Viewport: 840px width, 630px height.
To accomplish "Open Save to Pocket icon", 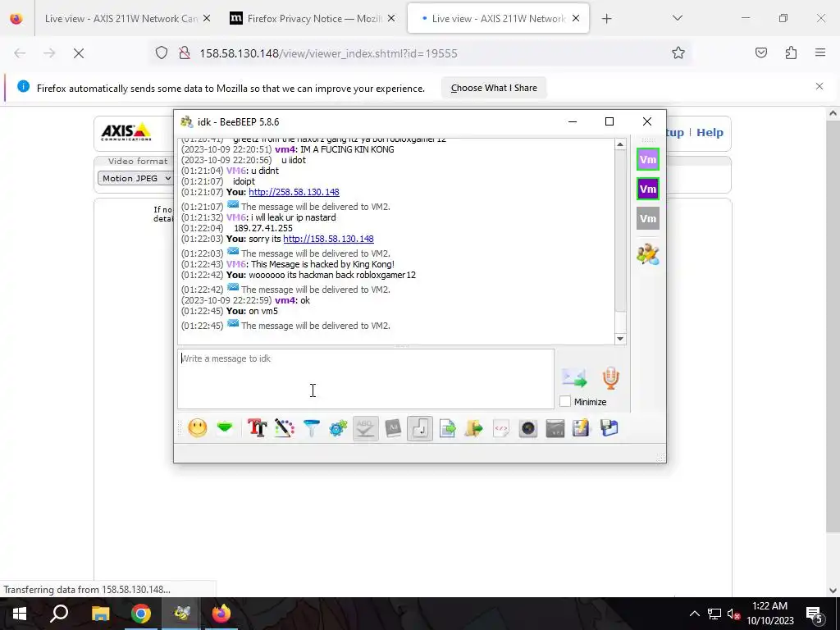I will point(760,52).
